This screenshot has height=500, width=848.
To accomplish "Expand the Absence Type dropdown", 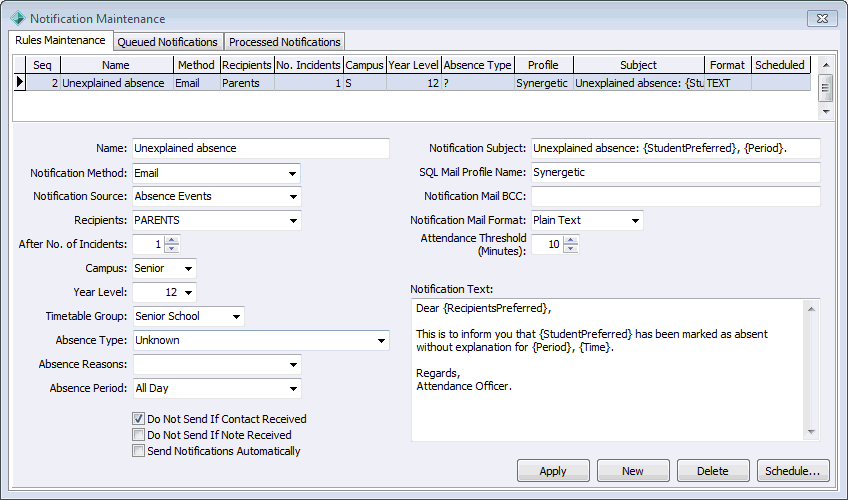I will point(381,341).
